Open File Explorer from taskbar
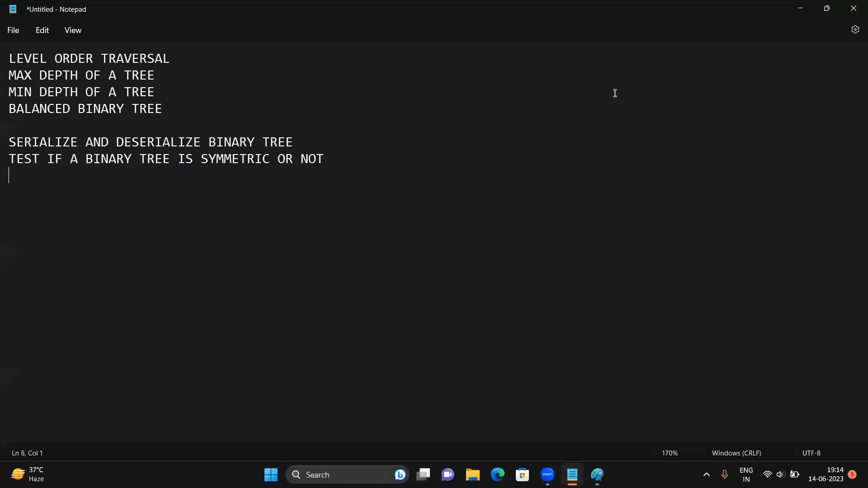The width and height of the screenshot is (868, 488). pos(472,474)
